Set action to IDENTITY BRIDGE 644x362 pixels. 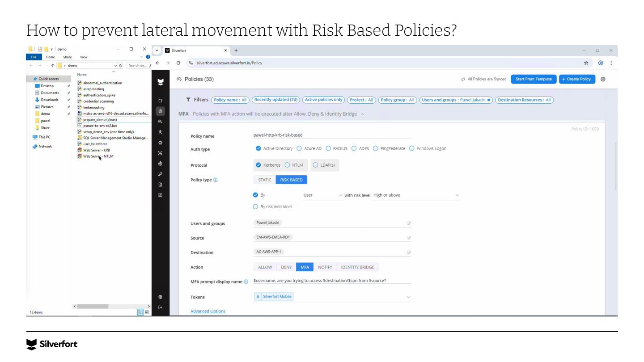pyautogui.click(x=357, y=267)
